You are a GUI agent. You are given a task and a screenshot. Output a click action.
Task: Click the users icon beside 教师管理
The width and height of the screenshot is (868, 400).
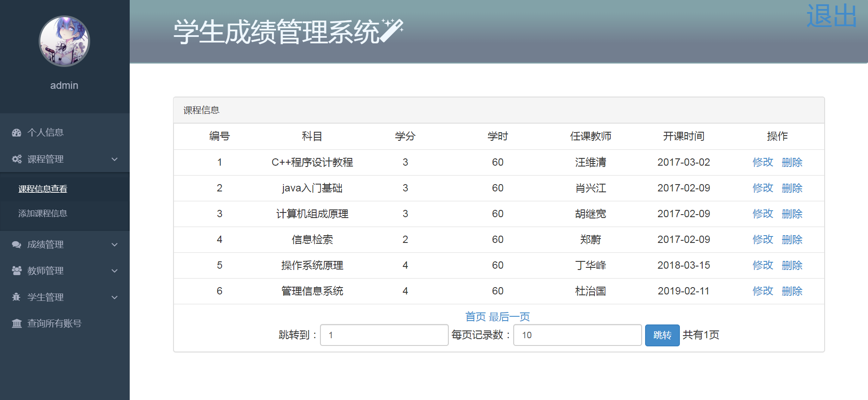point(17,271)
